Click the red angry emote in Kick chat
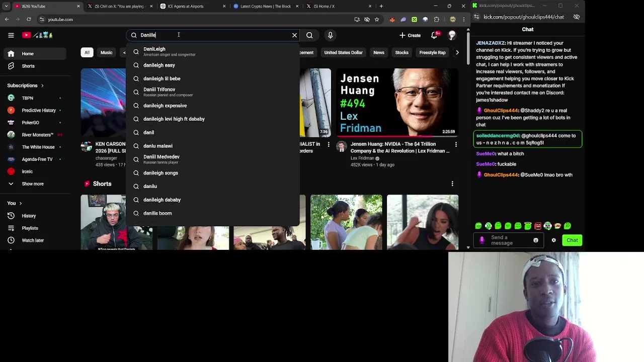 (538, 226)
